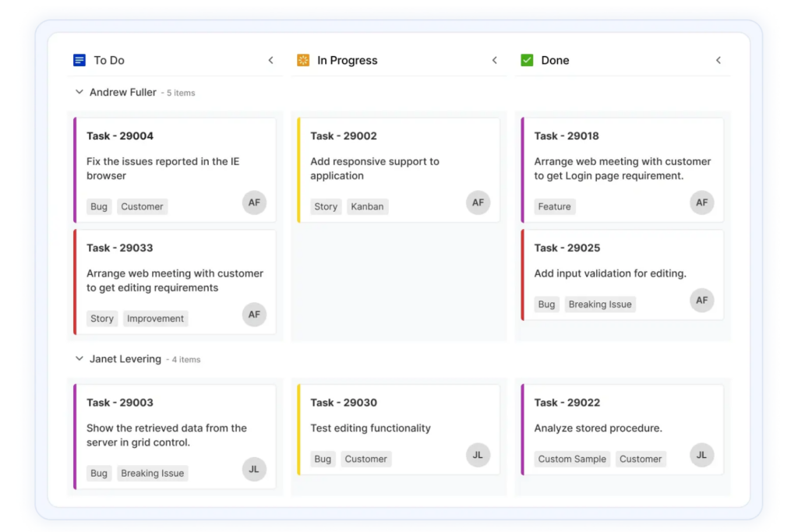798x532 pixels.
Task: Click 'Arrange web meeting... Login page requirement' text
Action: [x=623, y=168]
